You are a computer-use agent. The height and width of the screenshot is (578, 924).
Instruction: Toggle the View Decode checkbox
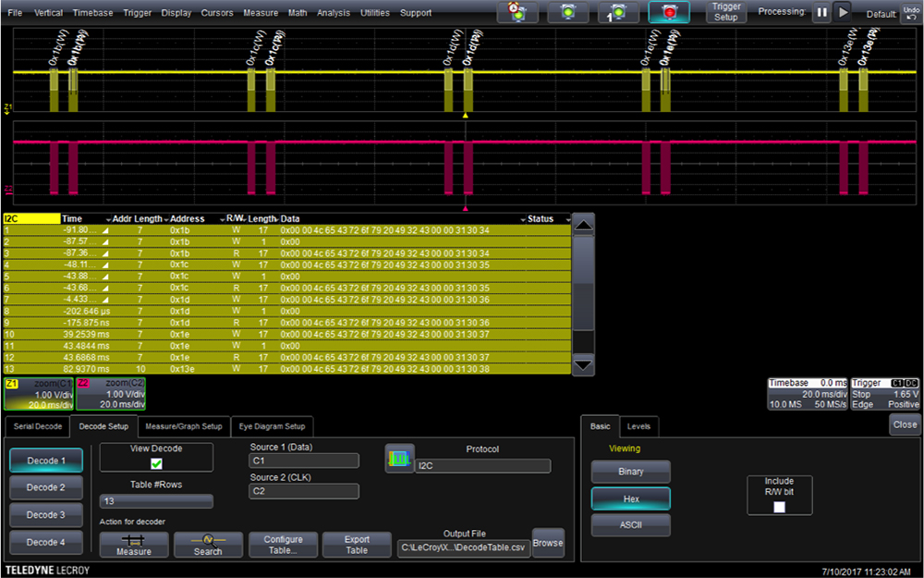pos(156,463)
